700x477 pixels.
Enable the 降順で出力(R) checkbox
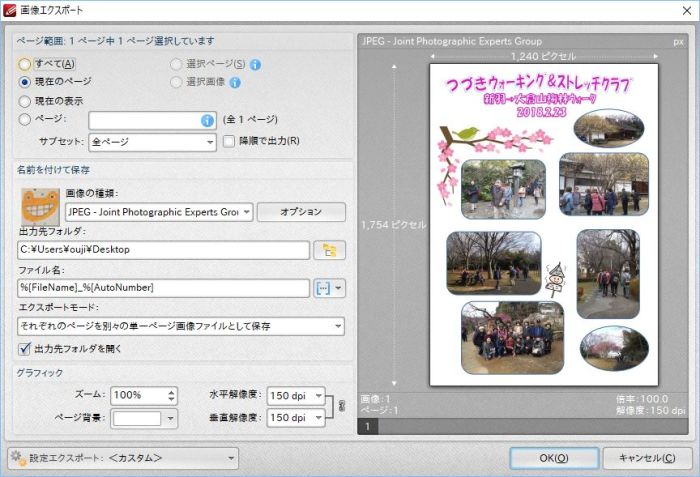click(x=228, y=142)
